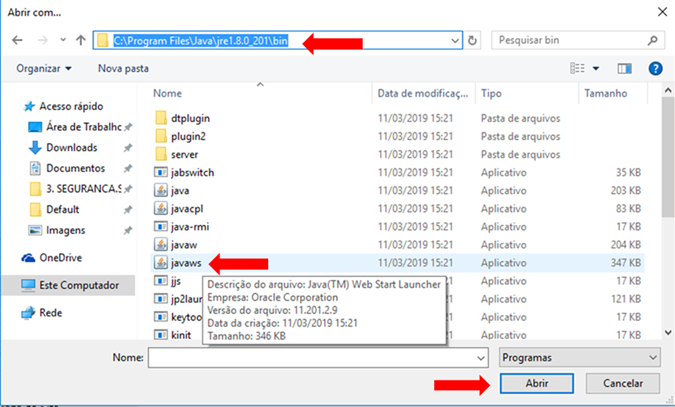Screen dimensions: 675x407
Task: Open recent locations chevron
Action: [63, 40]
